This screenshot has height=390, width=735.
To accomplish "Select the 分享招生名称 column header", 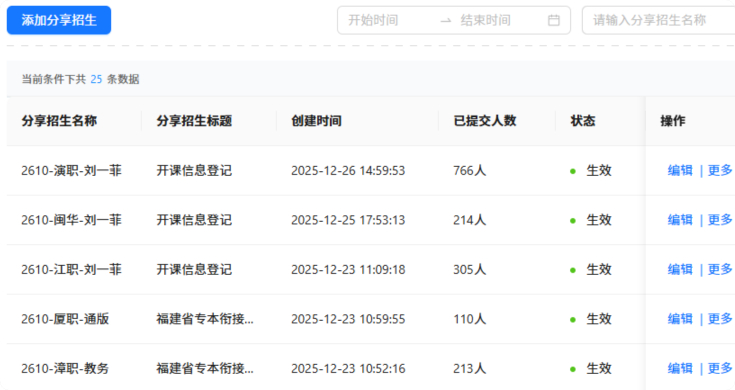I will click(59, 121).
